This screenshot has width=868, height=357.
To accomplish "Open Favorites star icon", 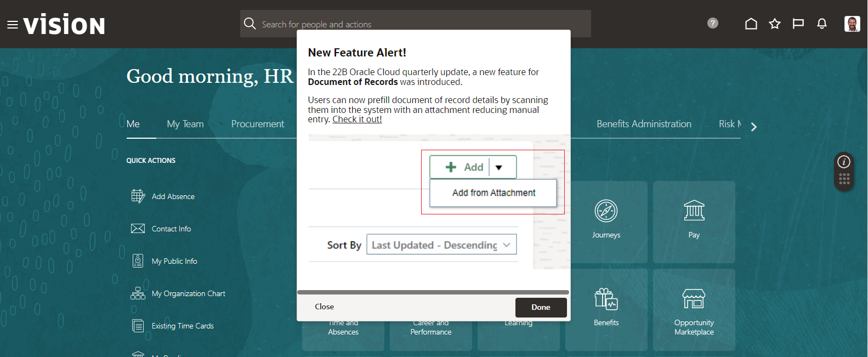I will 775,24.
